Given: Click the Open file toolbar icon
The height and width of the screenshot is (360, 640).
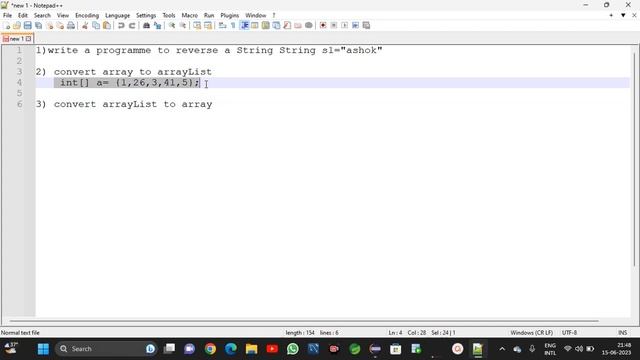Looking at the screenshot, I should pos(17,25).
